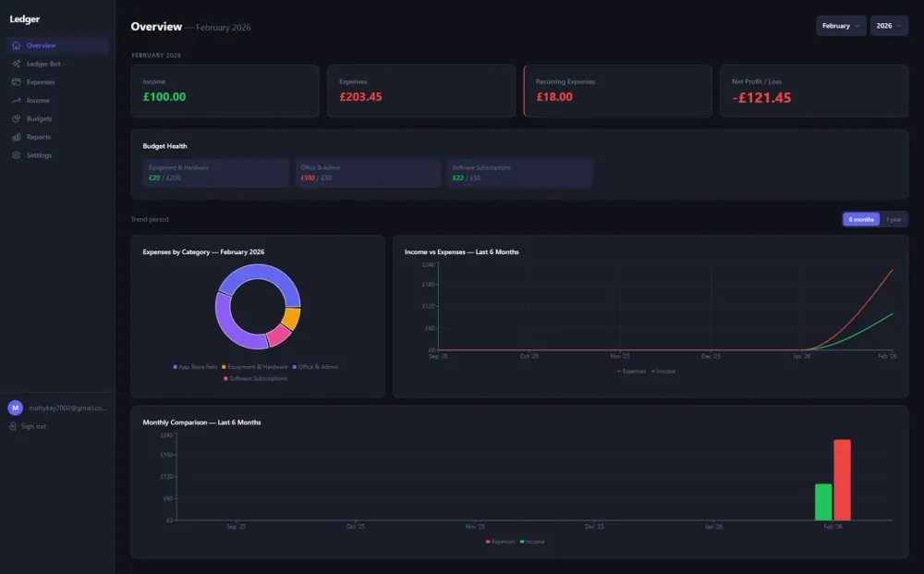Viewport: 924px width, 574px height.
Task: Select the Office & Admin budget tile
Action: point(368,173)
